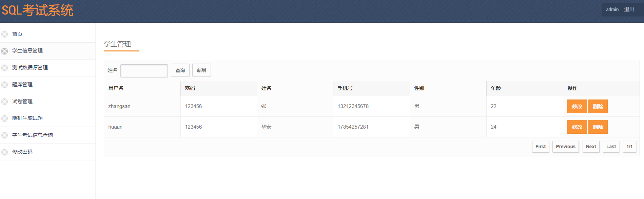644x199 pixels.
Task: Go to 试卷管理 in the sidebar
Action: (x=47, y=102)
